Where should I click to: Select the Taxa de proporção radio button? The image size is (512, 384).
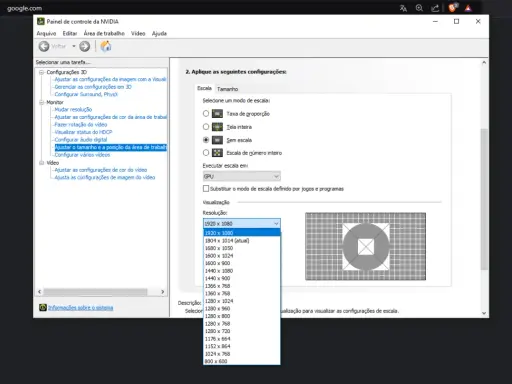(x=206, y=113)
